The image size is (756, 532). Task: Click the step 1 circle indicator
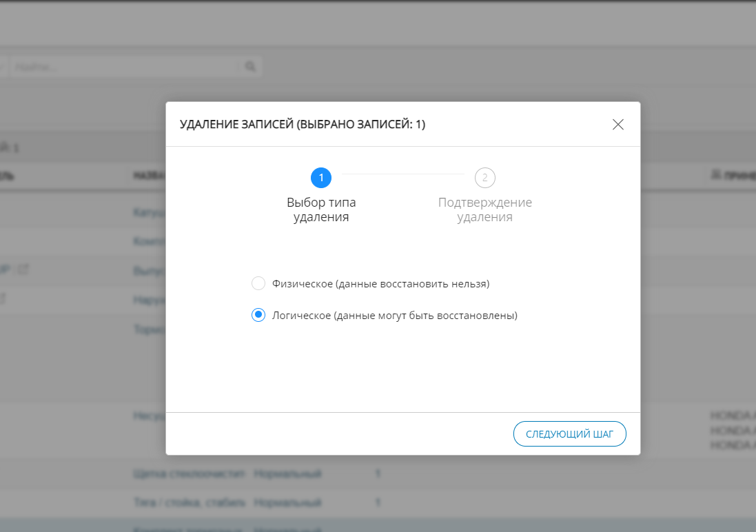tap(321, 178)
